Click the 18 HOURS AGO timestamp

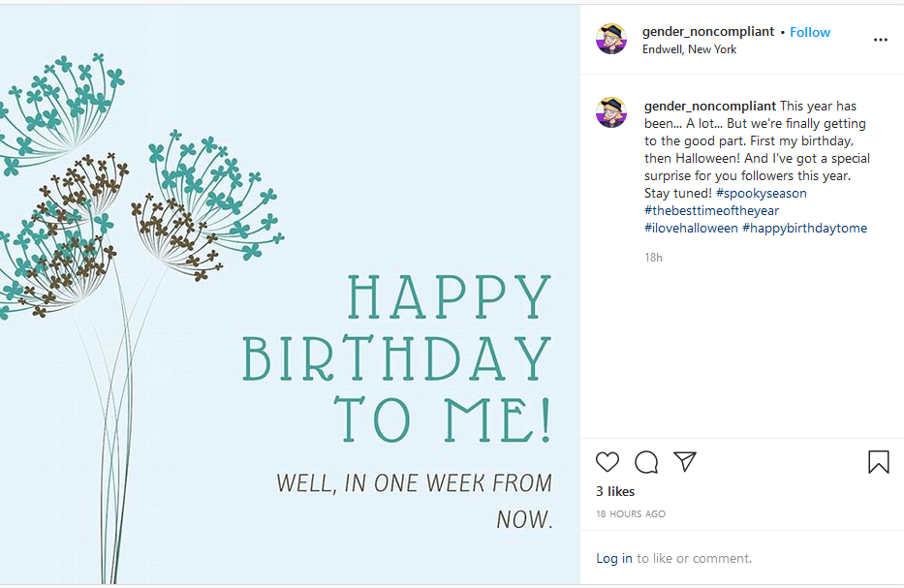[631, 514]
